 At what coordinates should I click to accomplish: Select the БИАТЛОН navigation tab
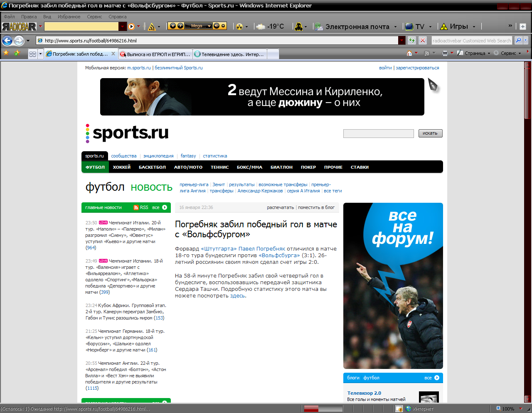(281, 167)
